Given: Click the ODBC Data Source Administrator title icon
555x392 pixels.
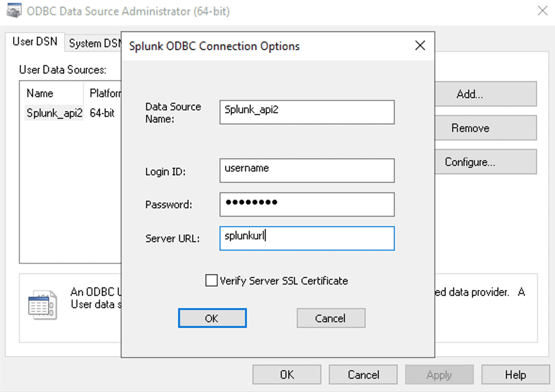Looking at the screenshot, I should coord(14,11).
